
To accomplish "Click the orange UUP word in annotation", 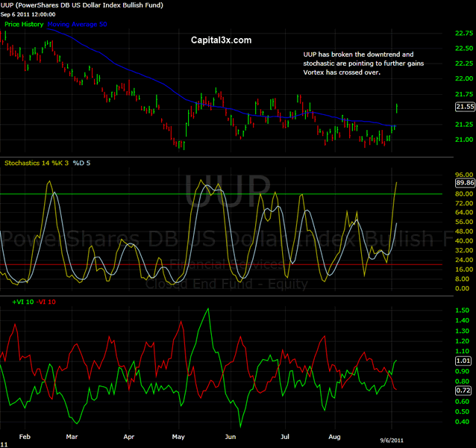I will 310,55.
